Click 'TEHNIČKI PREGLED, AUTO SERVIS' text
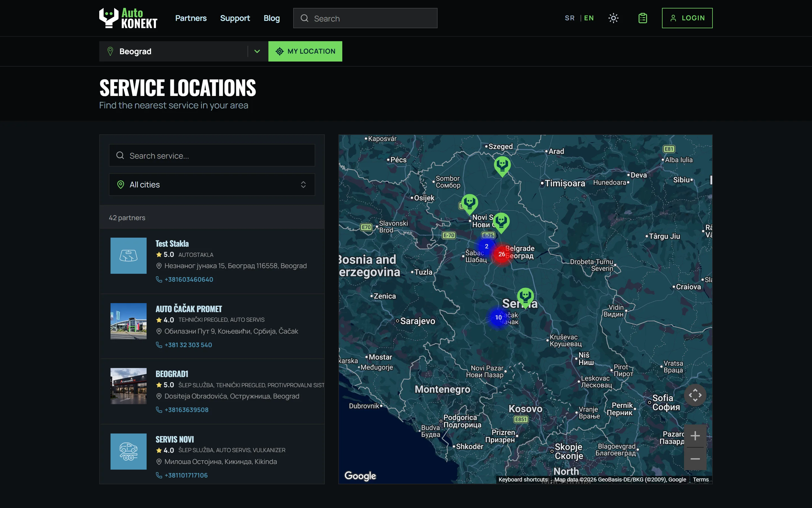This screenshot has width=812, height=508. (221, 320)
